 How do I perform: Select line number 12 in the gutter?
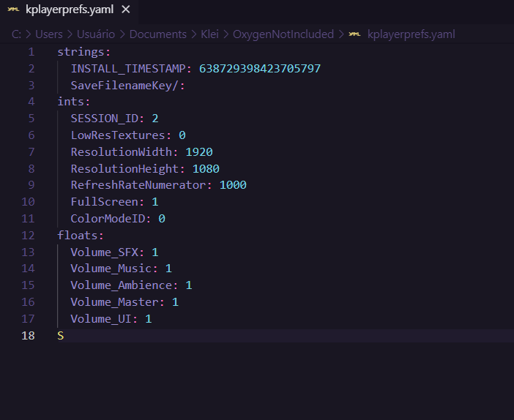click(x=28, y=235)
